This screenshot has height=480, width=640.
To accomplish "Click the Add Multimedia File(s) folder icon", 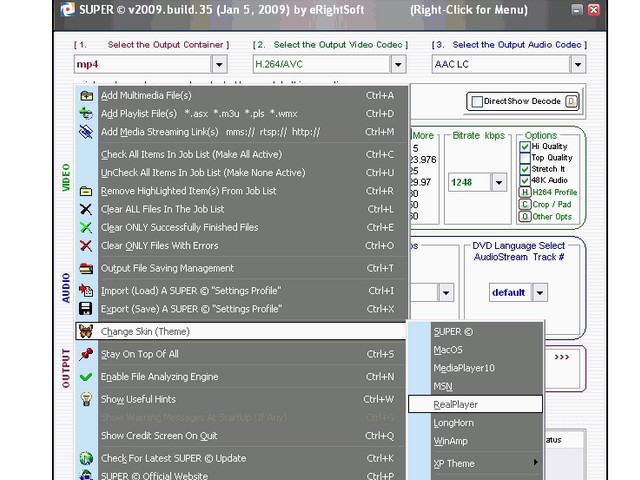I will pyautogui.click(x=86, y=96).
